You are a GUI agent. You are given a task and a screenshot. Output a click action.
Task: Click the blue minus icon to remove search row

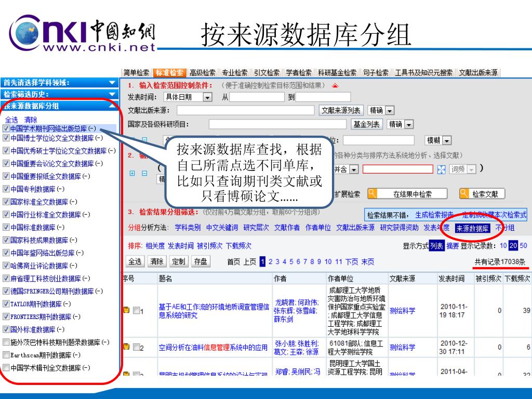click(144, 173)
